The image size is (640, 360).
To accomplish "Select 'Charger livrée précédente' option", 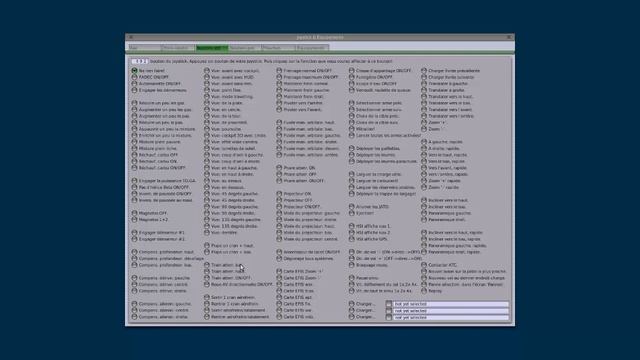I will point(424,71).
